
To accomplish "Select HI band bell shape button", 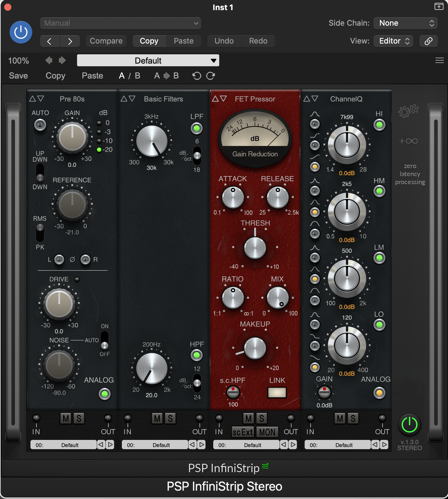I will click(314, 124).
